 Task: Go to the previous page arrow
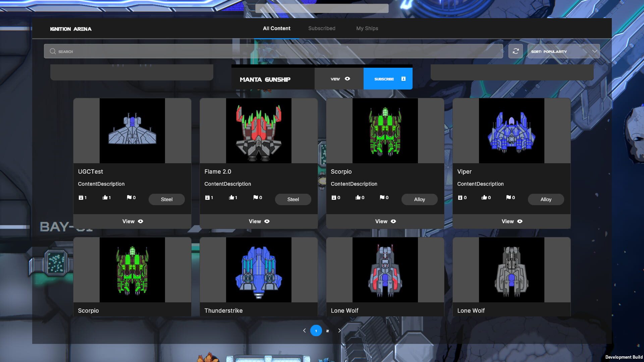(x=304, y=330)
